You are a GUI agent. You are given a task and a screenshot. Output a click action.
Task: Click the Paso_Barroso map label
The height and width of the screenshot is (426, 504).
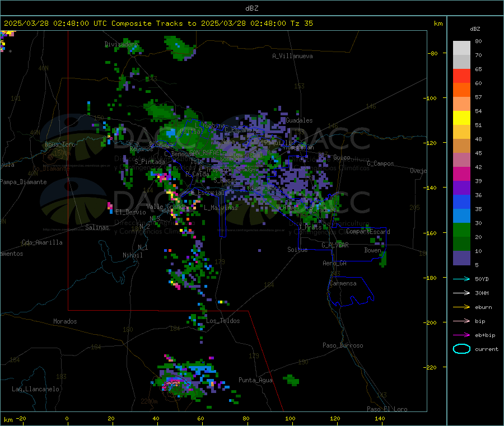click(x=343, y=345)
